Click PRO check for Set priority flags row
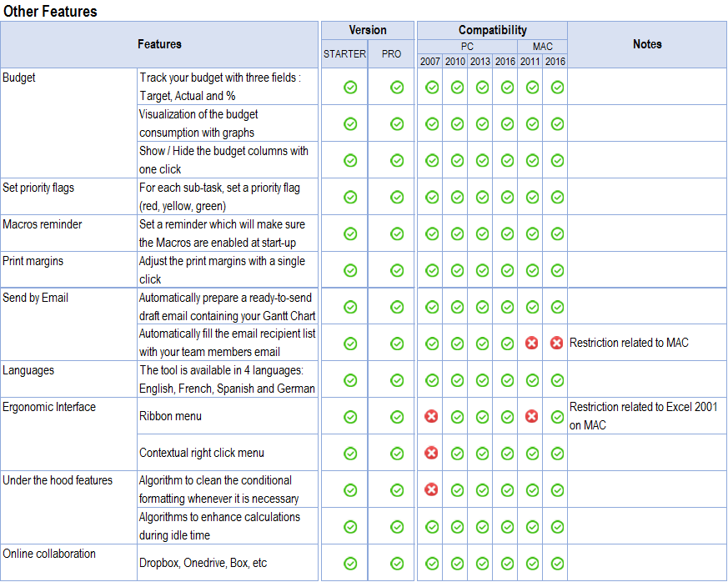Viewport: 728px width, 582px height. (x=397, y=197)
